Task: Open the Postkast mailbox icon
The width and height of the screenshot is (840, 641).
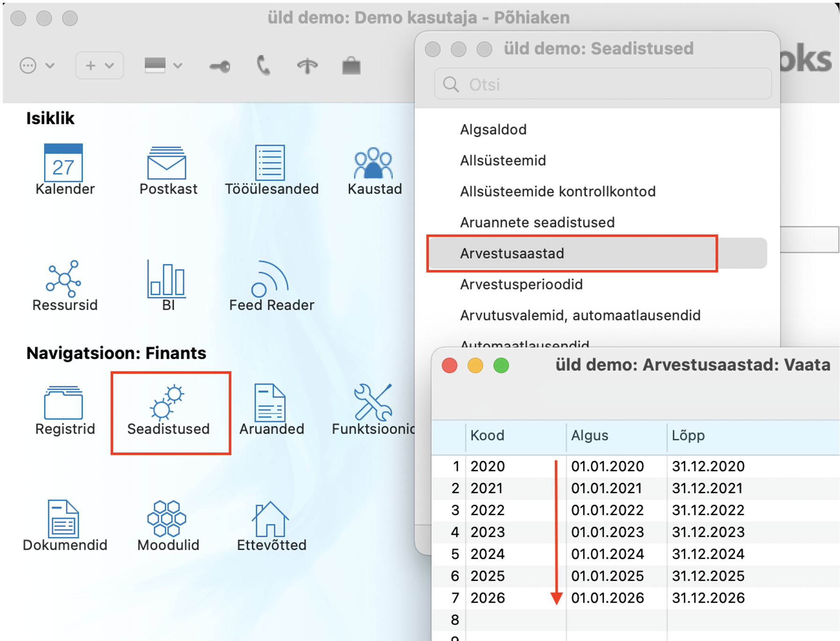Action: point(167,164)
